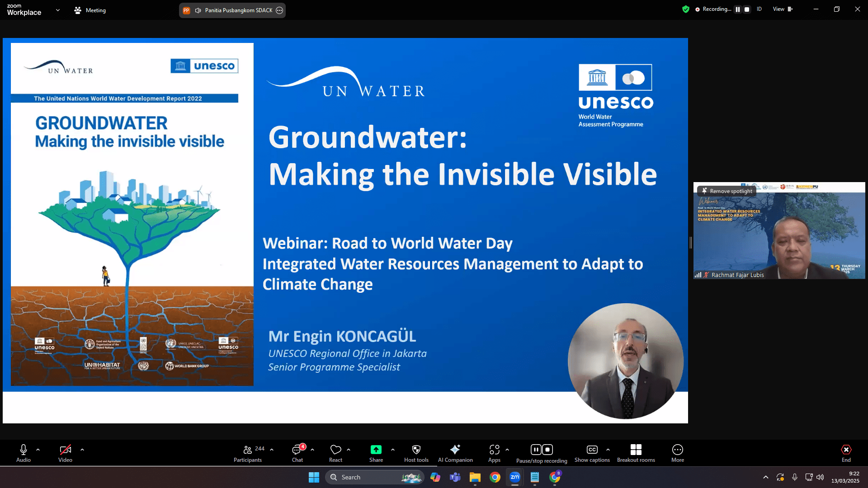Click Remove spotlight on video tile

click(x=727, y=191)
